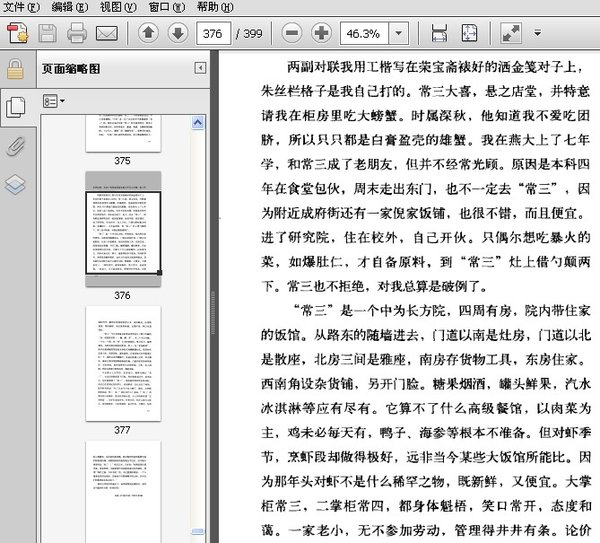This screenshot has height=543, width=600.
Task: Open the attachments paperclip panel
Action: click(x=15, y=146)
